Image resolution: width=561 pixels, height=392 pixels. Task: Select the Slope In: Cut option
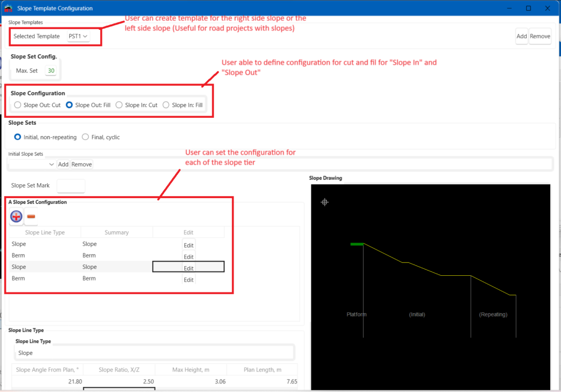coord(119,105)
